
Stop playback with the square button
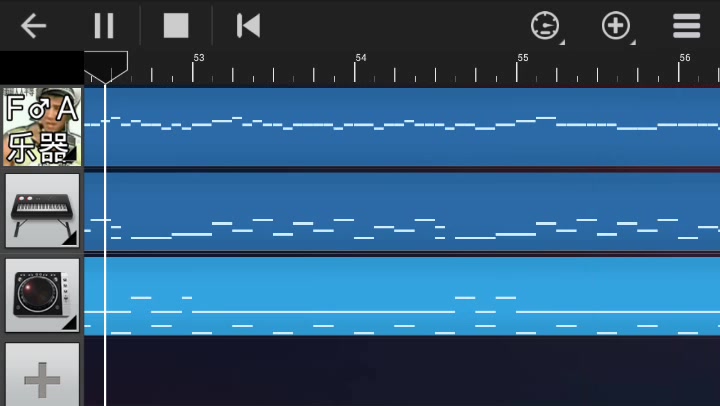(x=176, y=25)
